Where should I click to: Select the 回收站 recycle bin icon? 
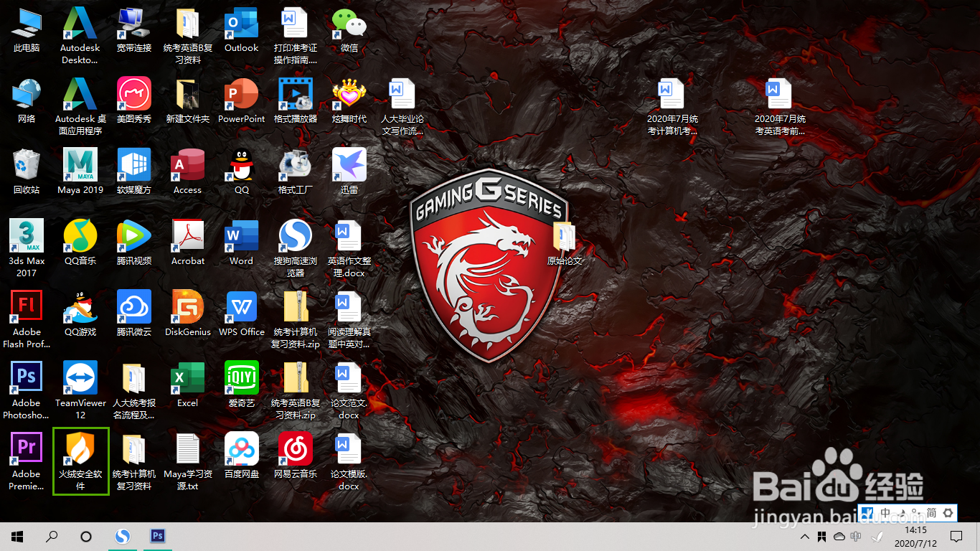point(27,172)
